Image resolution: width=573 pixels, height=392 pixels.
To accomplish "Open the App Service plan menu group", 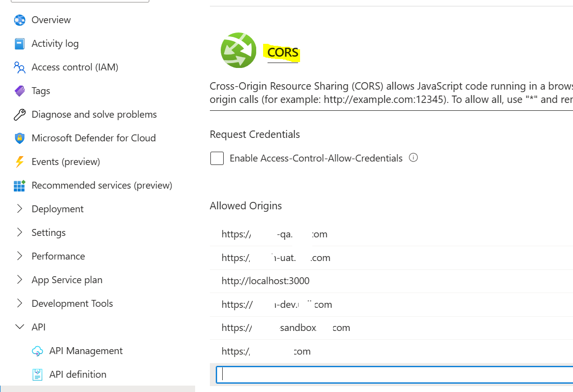I will [67, 280].
